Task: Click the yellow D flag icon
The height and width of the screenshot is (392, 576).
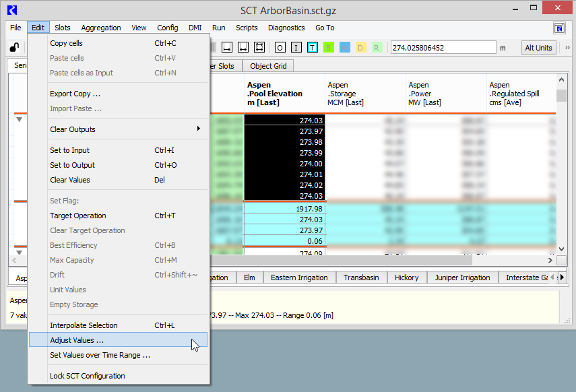Action: [360, 48]
